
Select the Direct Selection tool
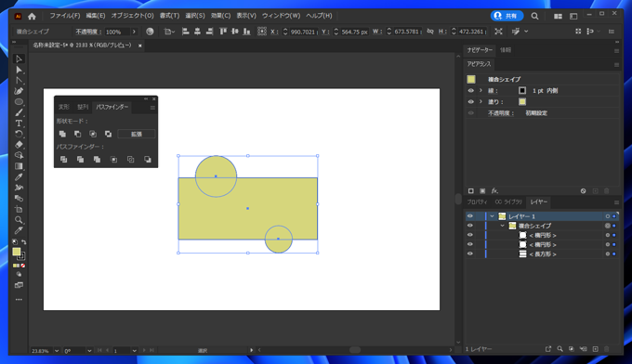coord(19,70)
